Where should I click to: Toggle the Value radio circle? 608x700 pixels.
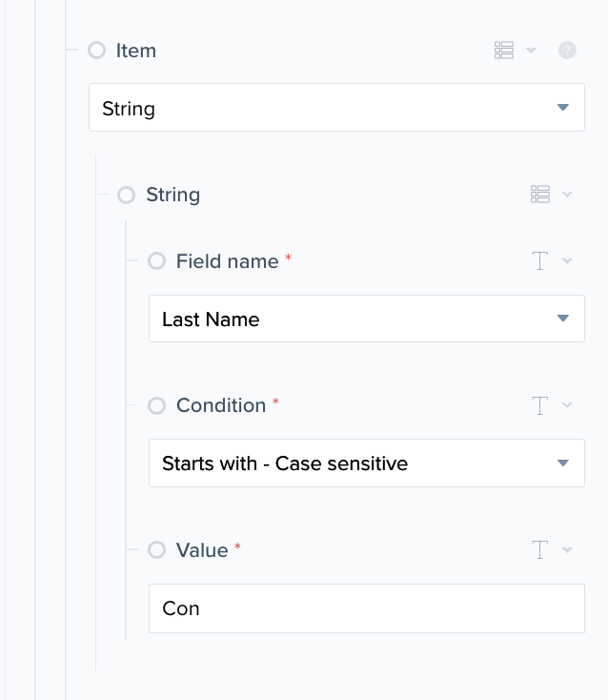pos(157,550)
